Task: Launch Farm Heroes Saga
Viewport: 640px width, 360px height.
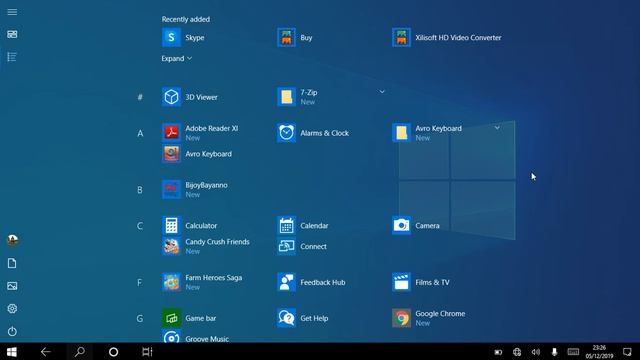Action: (x=202, y=282)
